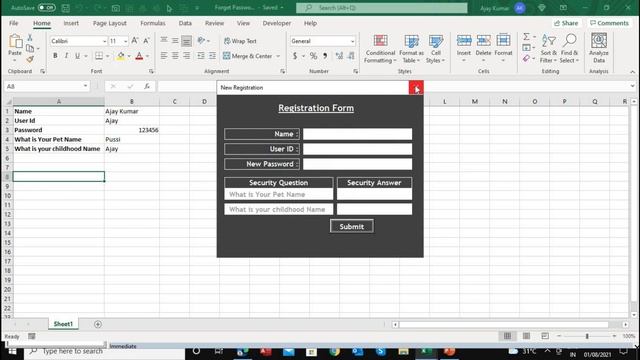This screenshot has height=360, width=640.
Task: Decrease indent
Action: click(x=201, y=56)
